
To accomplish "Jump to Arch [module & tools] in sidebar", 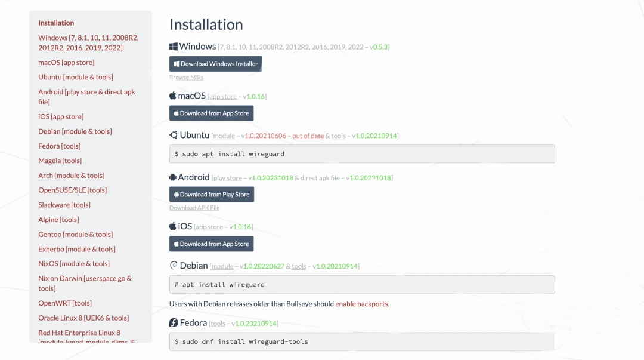I will click(x=72, y=176).
